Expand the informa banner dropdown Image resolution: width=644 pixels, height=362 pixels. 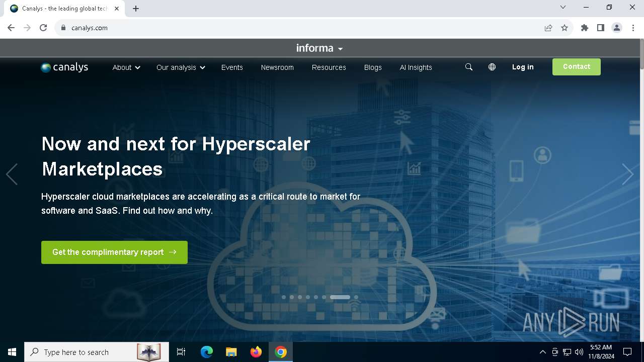point(319,48)
